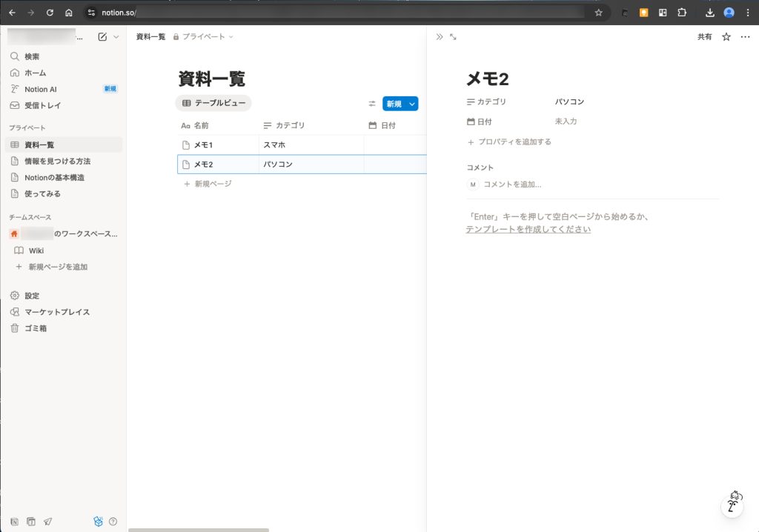Click the パソコン cell in the table
The height and width of the screenshot is (532, 759).
click(x=312, y=164)
